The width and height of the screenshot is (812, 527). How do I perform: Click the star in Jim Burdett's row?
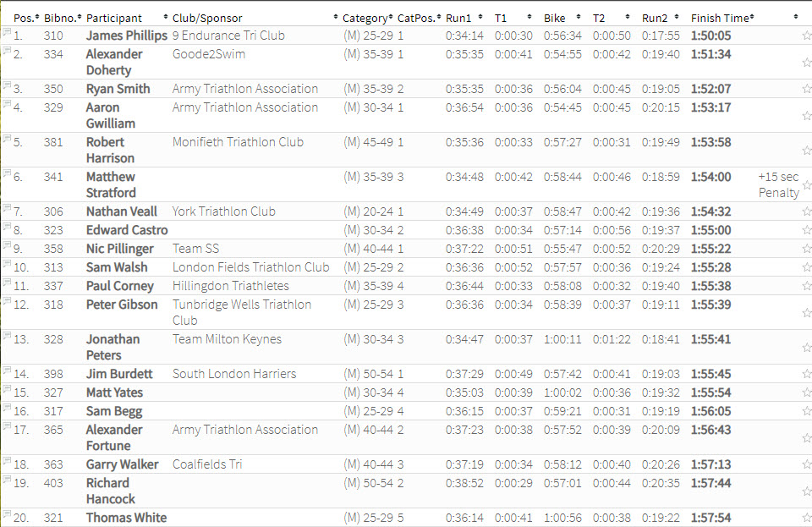pos(807,374)
